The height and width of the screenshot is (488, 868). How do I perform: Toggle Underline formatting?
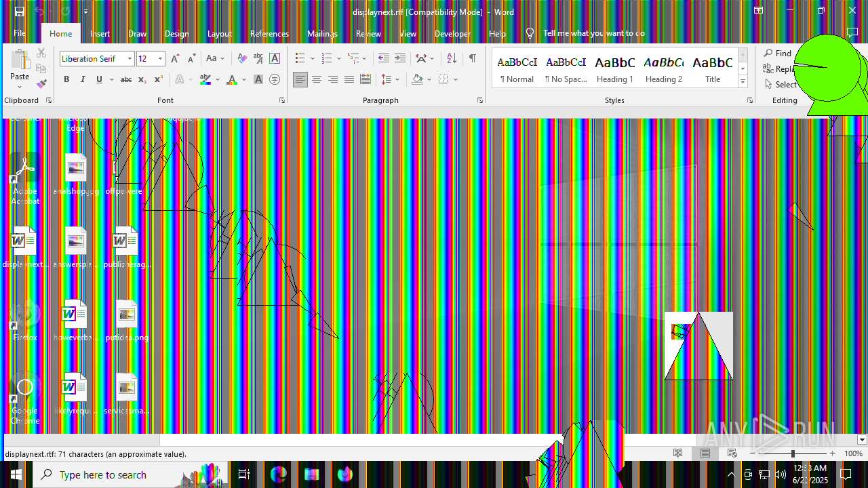99,80
